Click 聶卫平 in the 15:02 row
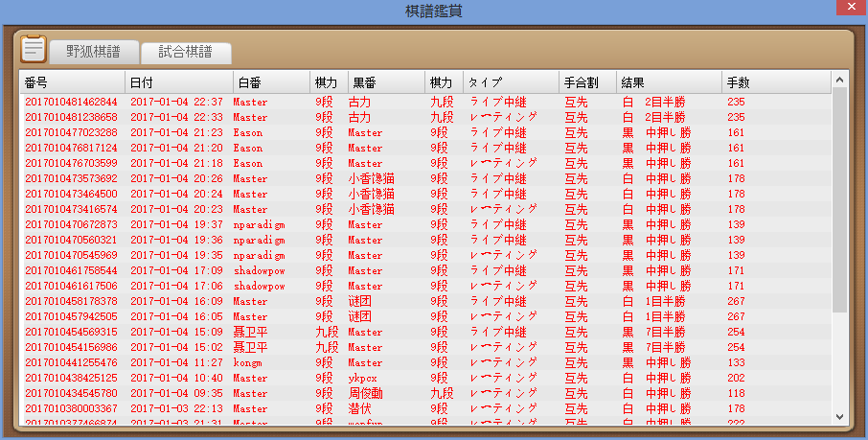868x440 pixels. coord(250,347)
